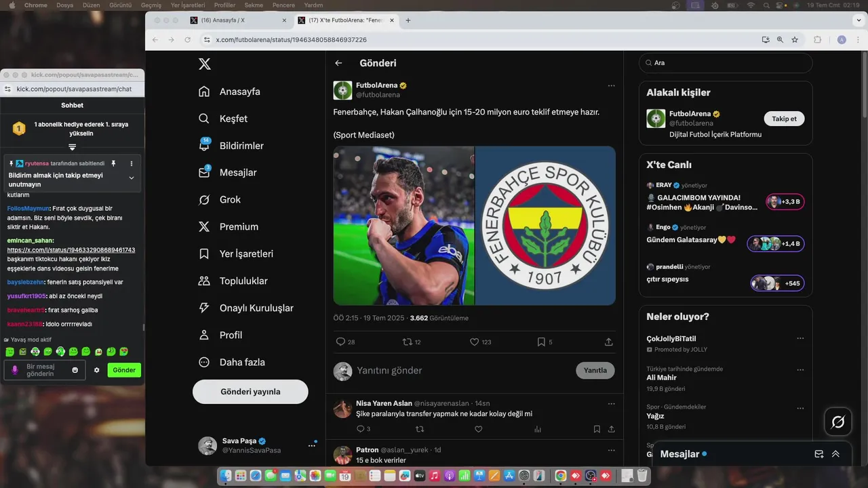868x488 pixels.
Task: Click the bookmark icon showing 5
Action: (x=541, y=342)
